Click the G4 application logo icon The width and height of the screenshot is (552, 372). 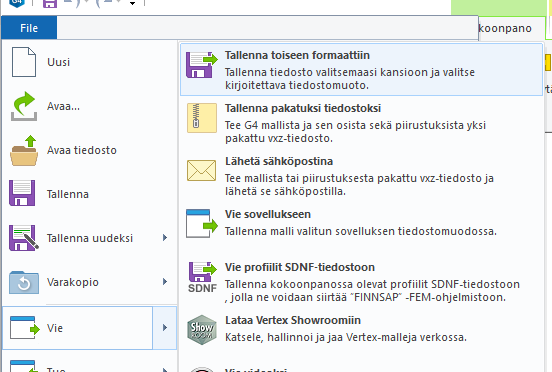tap(17, 3)
